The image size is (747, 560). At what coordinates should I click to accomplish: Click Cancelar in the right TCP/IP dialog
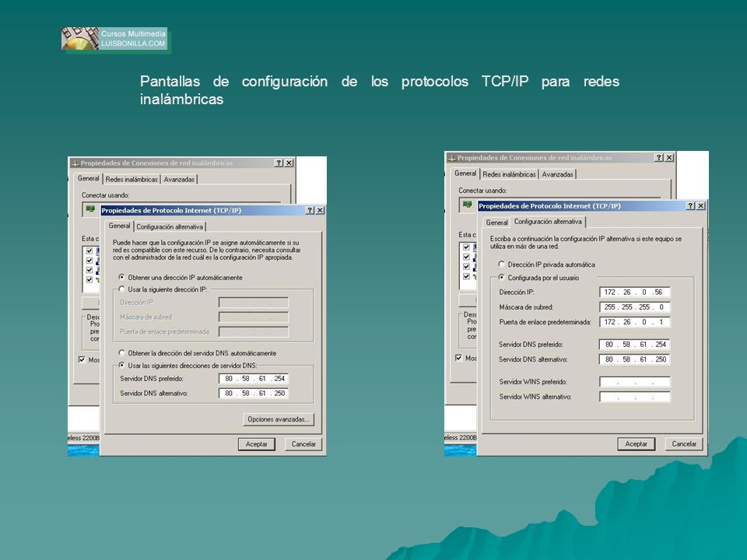pyautogui.click(x=684, y=443)
